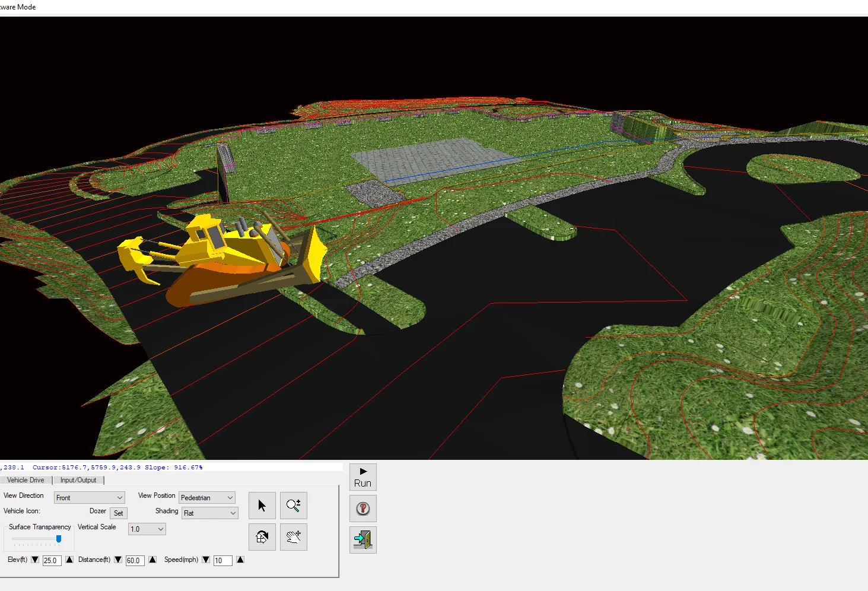Select the Vehicle Drive tab
The width and height of the screenshot is (868, 591).
(x=26, y=480)
